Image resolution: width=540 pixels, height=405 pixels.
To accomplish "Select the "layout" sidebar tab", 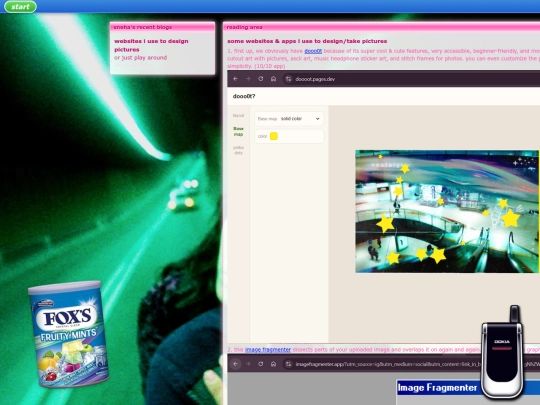I will (x=238, y=115).
